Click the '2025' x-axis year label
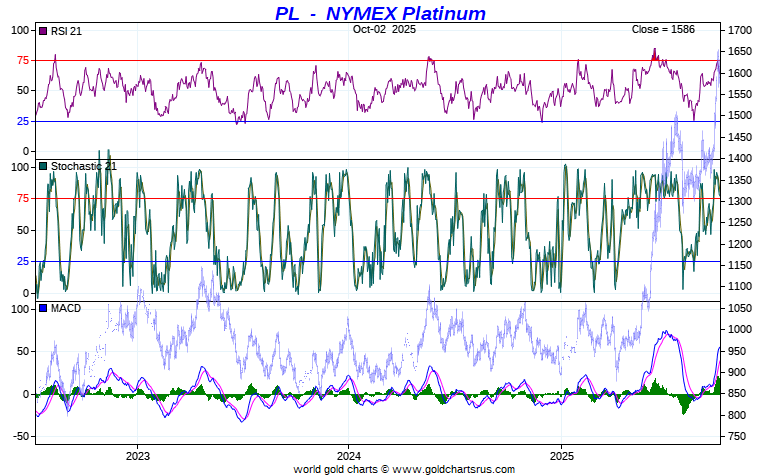This screenshot has height=475, width=760. [562, 456]
